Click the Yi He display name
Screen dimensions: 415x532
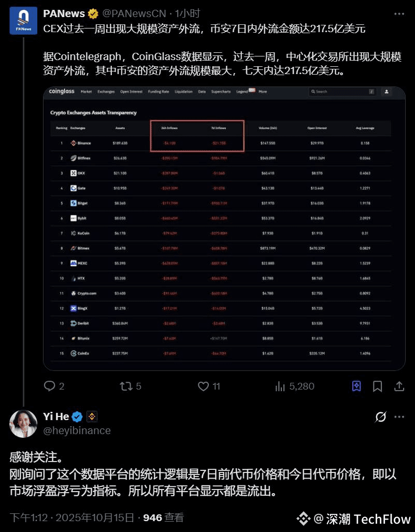point(56,416)
